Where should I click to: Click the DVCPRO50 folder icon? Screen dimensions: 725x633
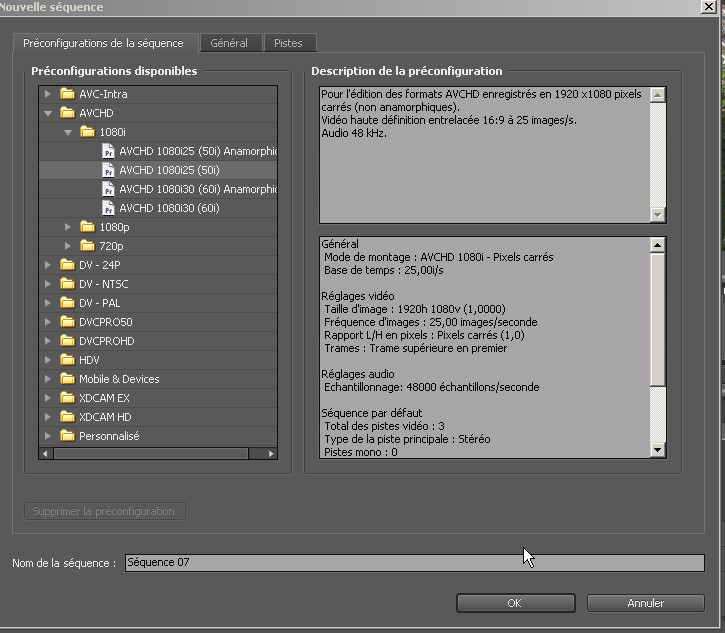pos(68,321)
